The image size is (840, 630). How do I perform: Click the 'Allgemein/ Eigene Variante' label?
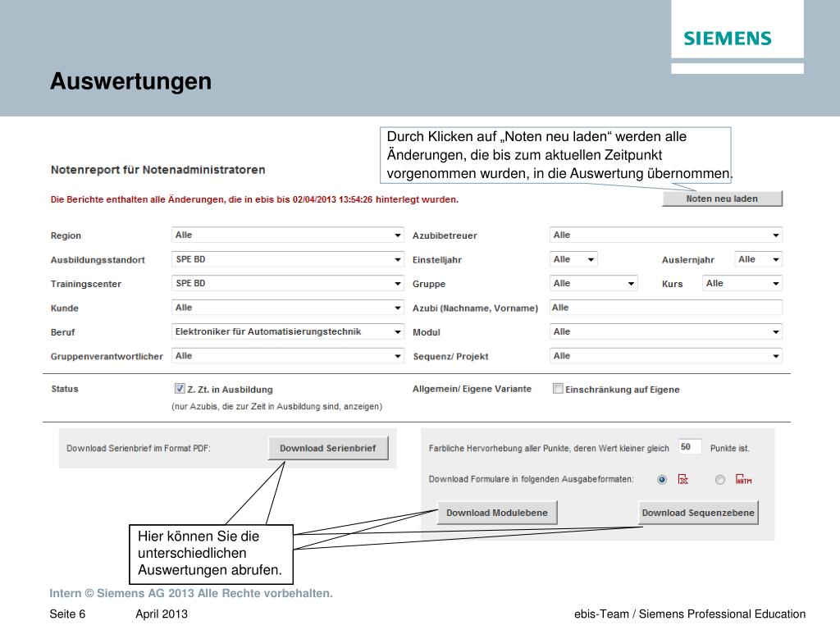(x=472, y=389)
